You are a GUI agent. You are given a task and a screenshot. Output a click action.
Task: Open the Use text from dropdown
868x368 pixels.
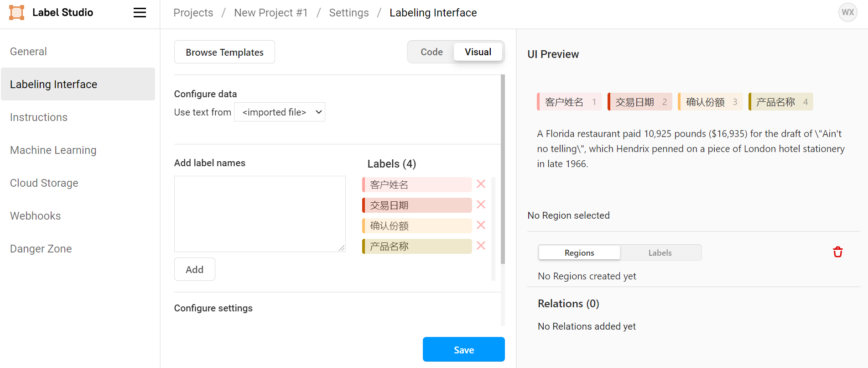[279, 112]
